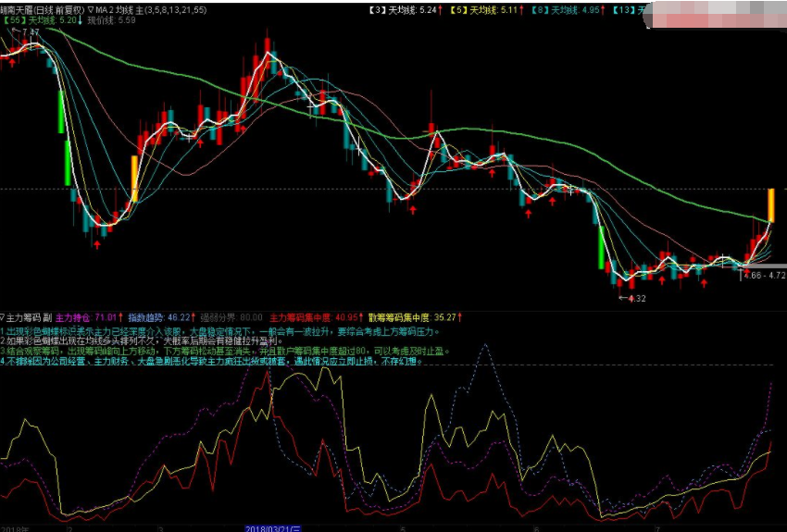Click the 2018年 label on the time axis
The height and width of the screenshot is (532, 787).
click(15, 528)
